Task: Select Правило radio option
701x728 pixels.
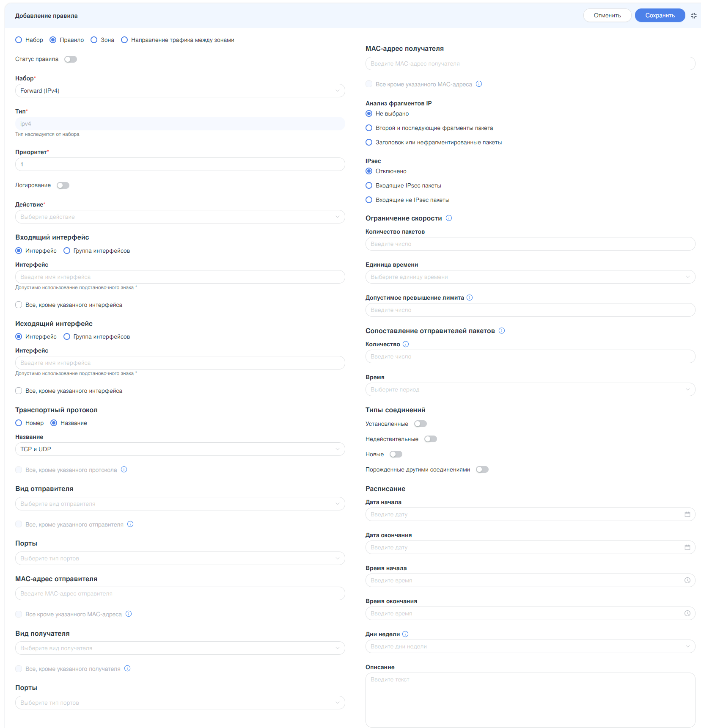Action: point(53,40)
